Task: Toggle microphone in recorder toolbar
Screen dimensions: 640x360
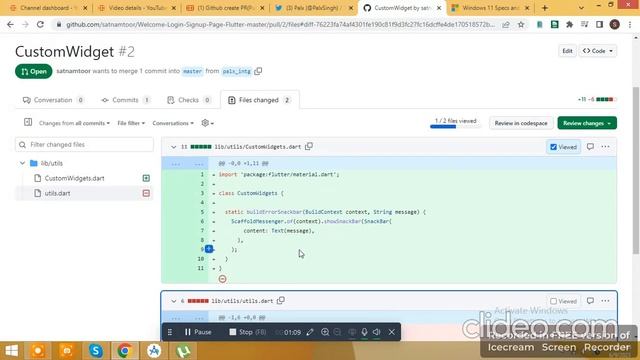Action: coord(364,332)
